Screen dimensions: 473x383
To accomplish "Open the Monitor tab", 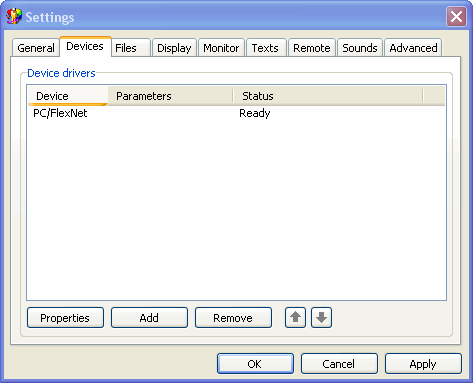I will pyautogui.click(x=221, y=48).
